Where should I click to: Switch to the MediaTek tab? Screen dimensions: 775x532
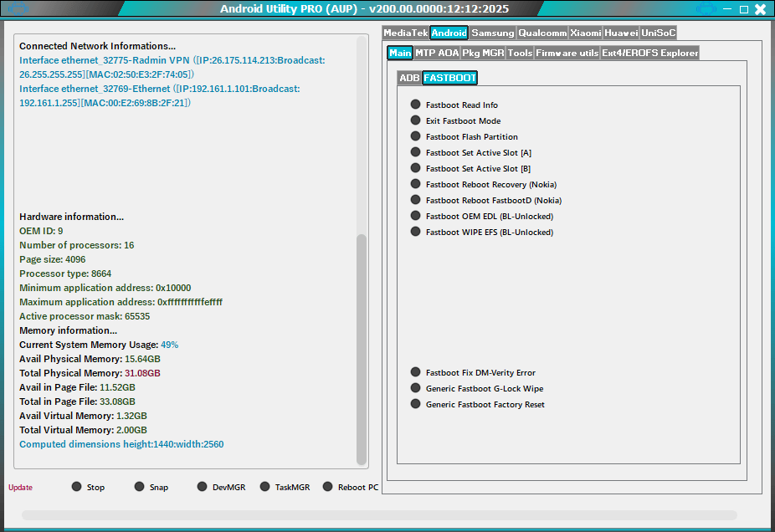406,33
